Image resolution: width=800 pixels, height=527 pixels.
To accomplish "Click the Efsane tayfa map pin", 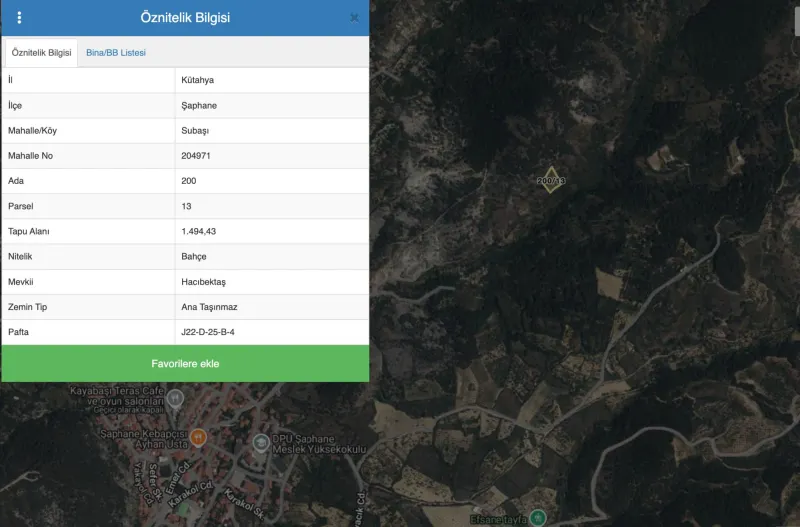I will pos(537,517).
